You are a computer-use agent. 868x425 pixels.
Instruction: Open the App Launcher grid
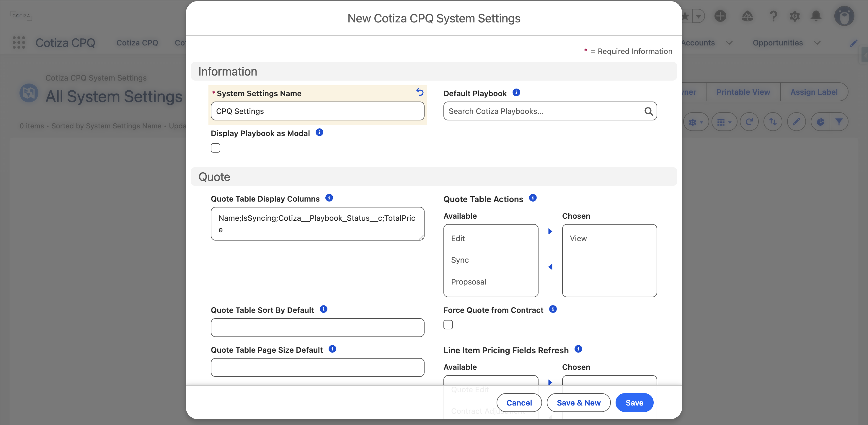click(19, 42)
